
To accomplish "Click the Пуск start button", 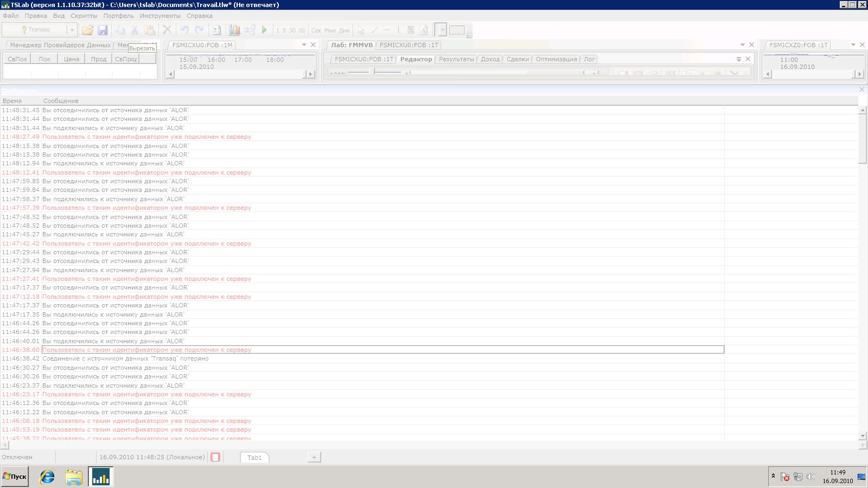I will [15, 477].
